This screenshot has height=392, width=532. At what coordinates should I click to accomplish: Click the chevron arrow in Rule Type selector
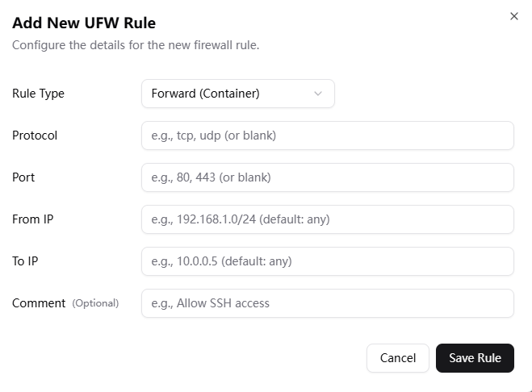pos(318,94)
